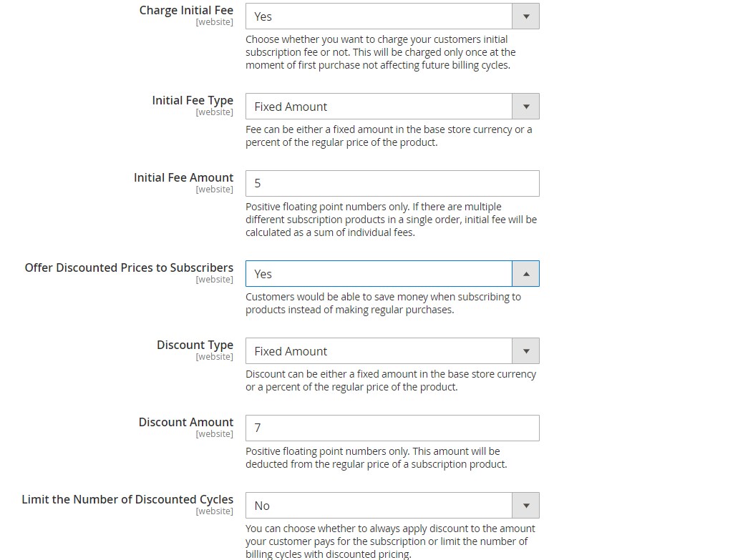Image resolution: width=753 pixels, height=560 pixels.
Task: Open the Charge Initial Fee dropdown
Action: (392, 16)
